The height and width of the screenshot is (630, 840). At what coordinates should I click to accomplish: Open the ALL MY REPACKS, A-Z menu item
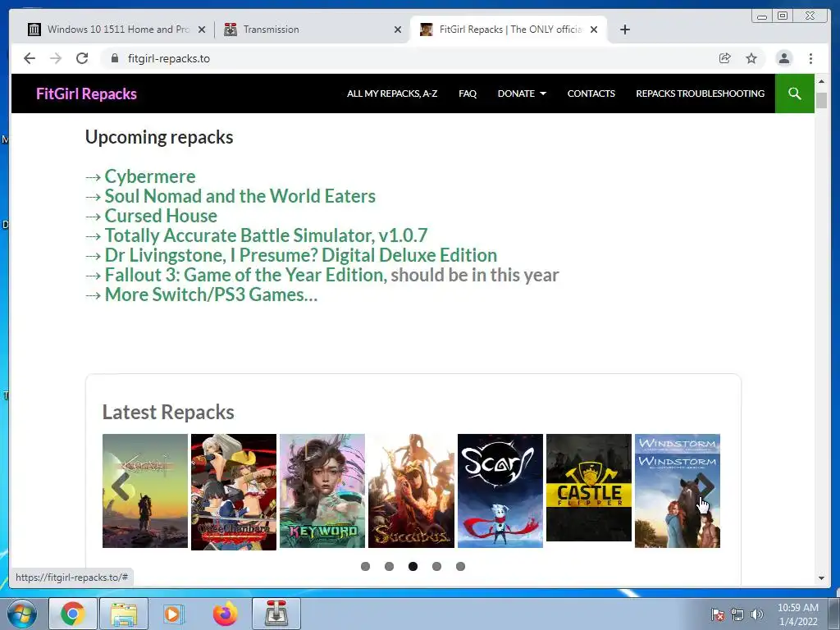coord(392,94)
